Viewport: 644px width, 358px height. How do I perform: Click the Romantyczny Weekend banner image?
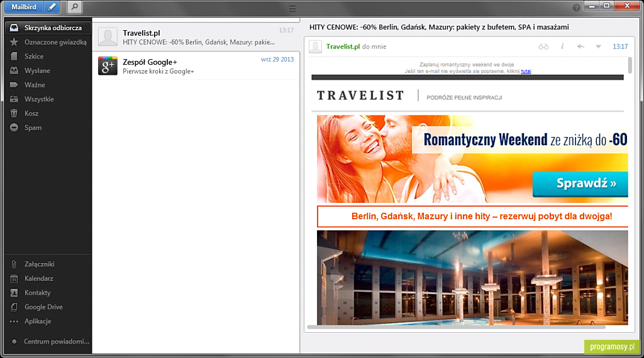(x=472, y=159)
